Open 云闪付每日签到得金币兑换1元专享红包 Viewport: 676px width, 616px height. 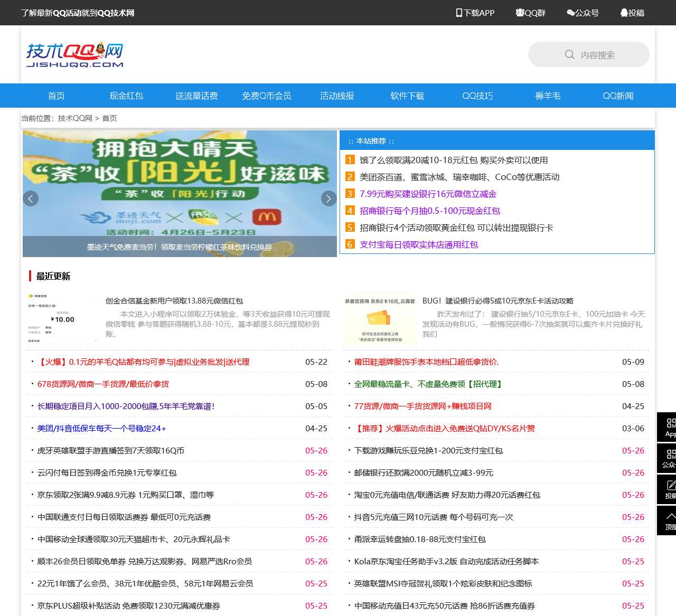(107, 473)
